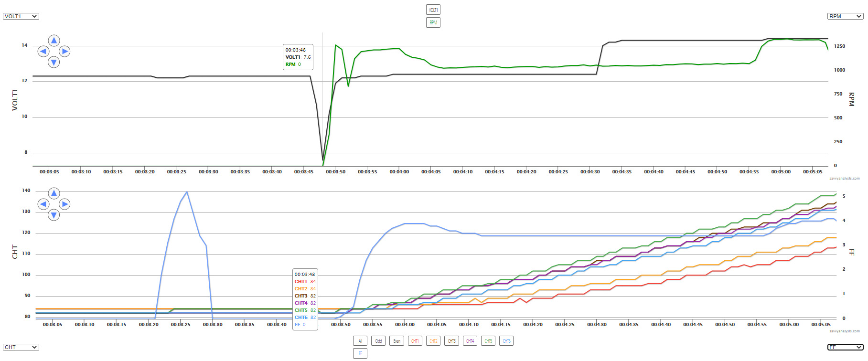The image size is (868, 361).
Task: Toggle the FF fuel flow series button
Action: 360,353
